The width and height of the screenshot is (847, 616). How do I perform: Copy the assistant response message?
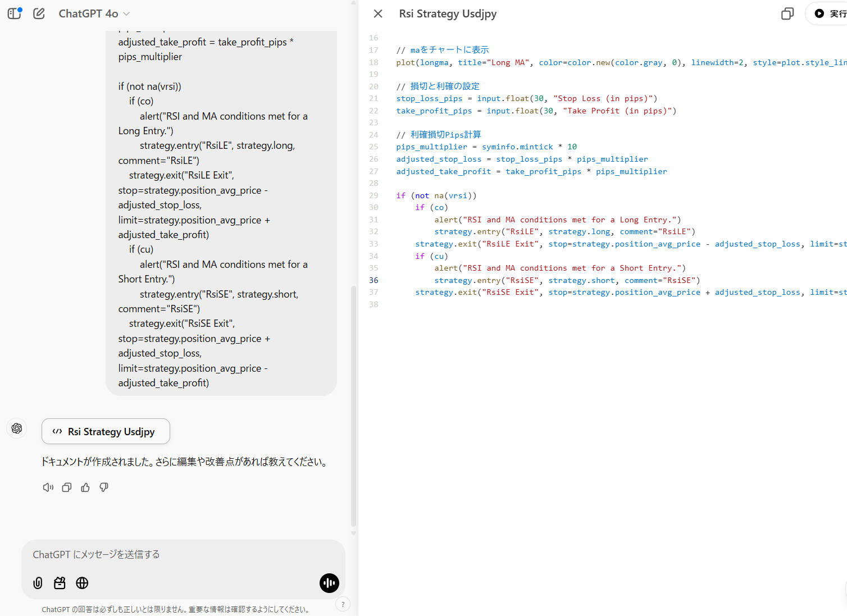coord(67,487)
